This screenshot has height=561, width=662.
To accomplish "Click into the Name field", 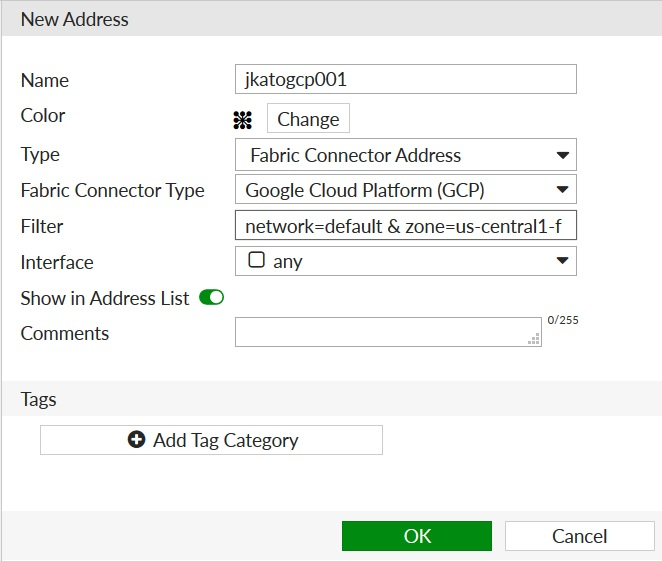I will tap(406, 79).
